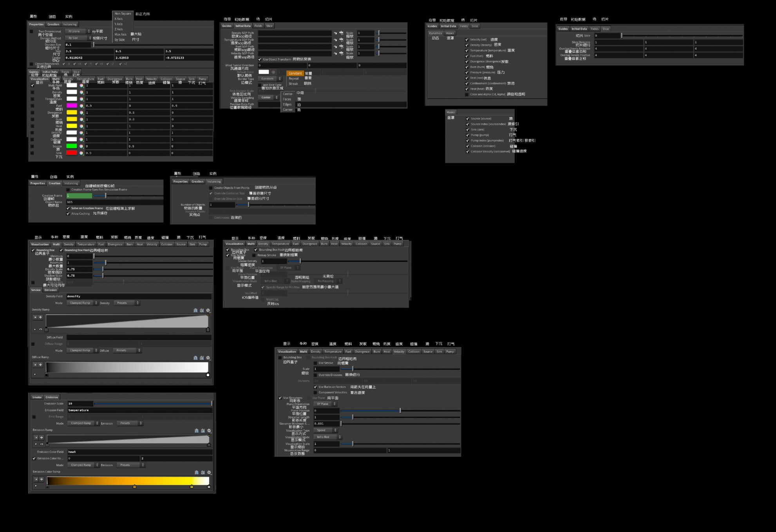Open color picker wheel for Sink row
Screen dimensions: 776x532
81,153
